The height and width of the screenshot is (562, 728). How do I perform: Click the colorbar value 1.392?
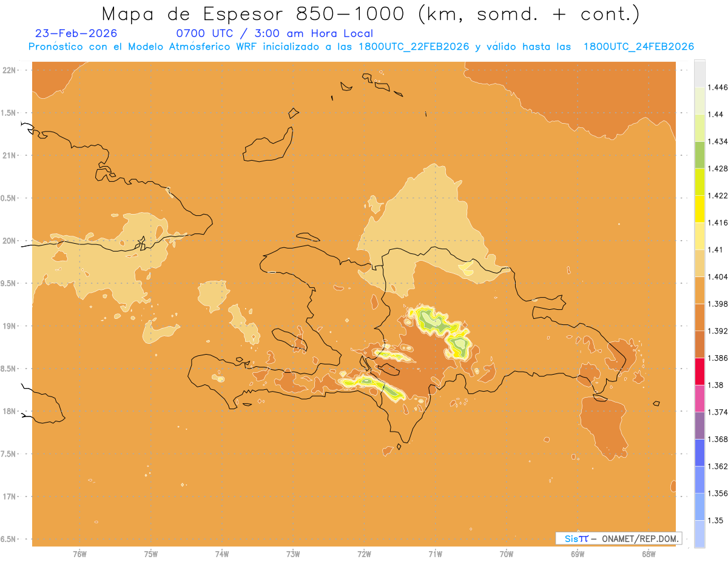(718, 331)
